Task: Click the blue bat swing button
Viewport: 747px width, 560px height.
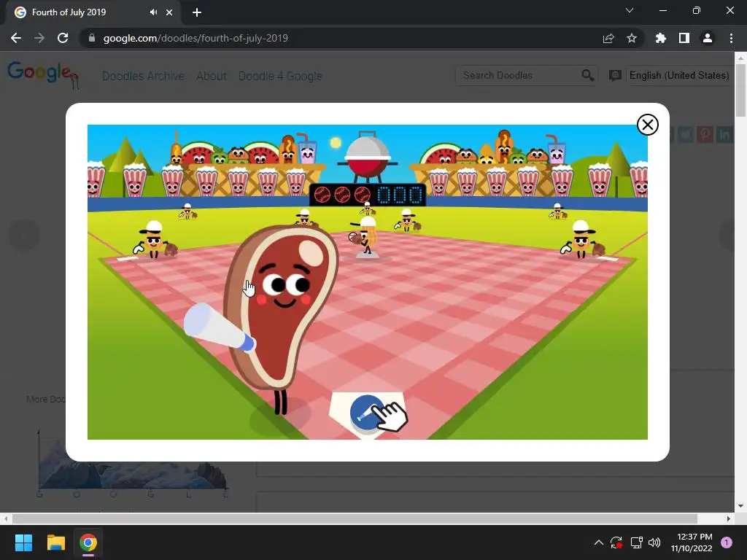Action: [x=368, y=413]
